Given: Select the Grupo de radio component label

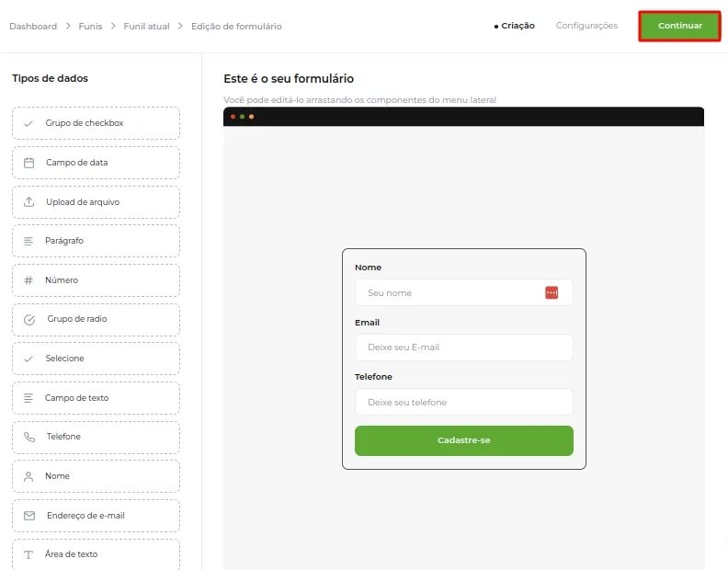Looking at the screenshot, I should tap(77, 319).
